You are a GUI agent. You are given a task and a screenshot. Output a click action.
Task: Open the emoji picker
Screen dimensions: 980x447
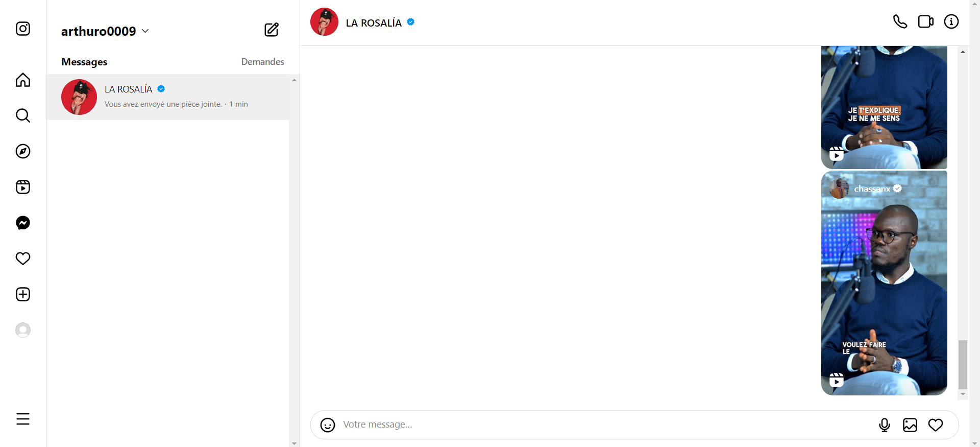tap(328, 425)
